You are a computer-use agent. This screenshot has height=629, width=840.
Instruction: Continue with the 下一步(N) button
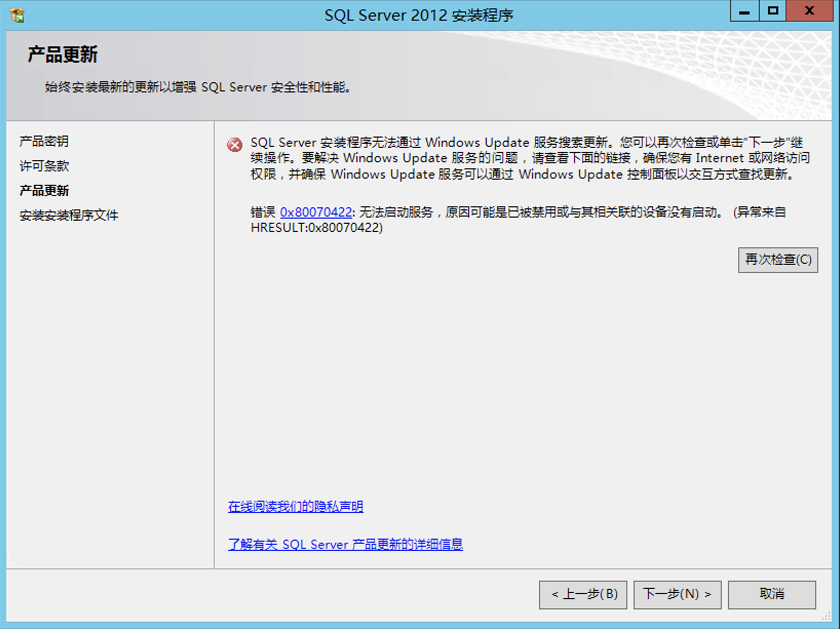677,595
